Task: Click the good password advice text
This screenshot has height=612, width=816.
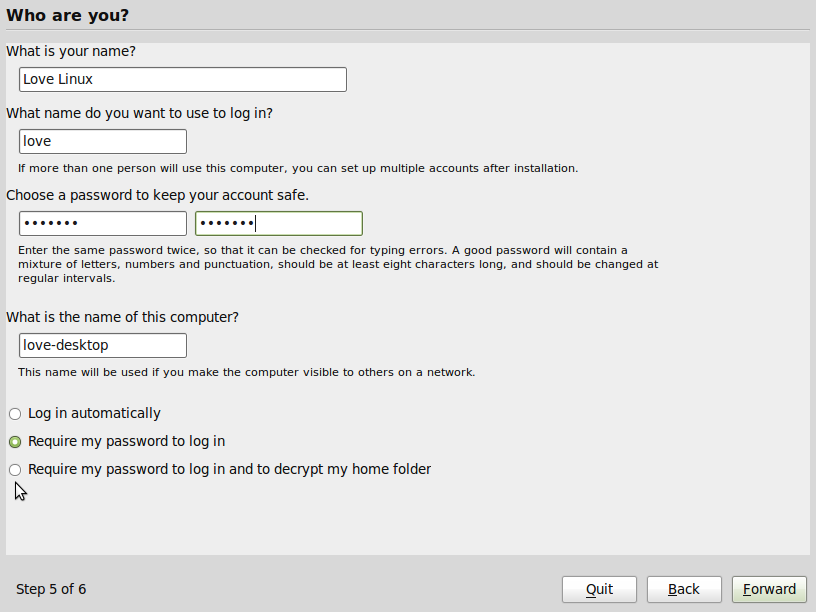Action: [337, 264]
